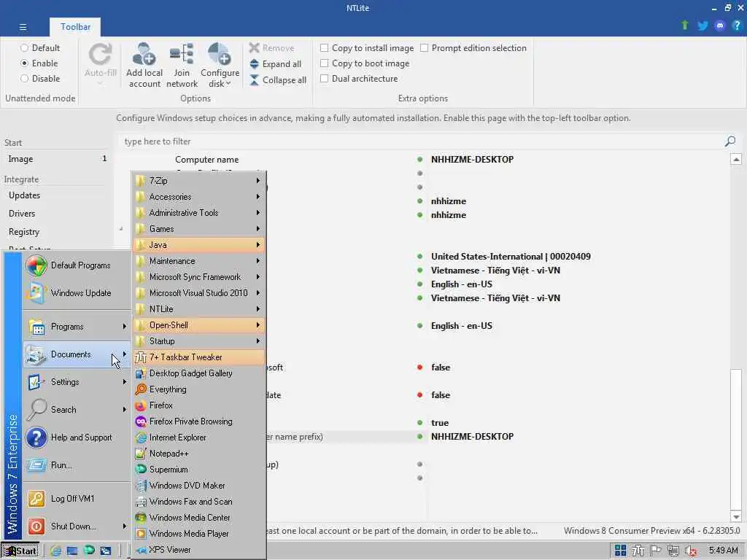Launch Supermium browser
747x560 pixels.
(x=199, y=470)
